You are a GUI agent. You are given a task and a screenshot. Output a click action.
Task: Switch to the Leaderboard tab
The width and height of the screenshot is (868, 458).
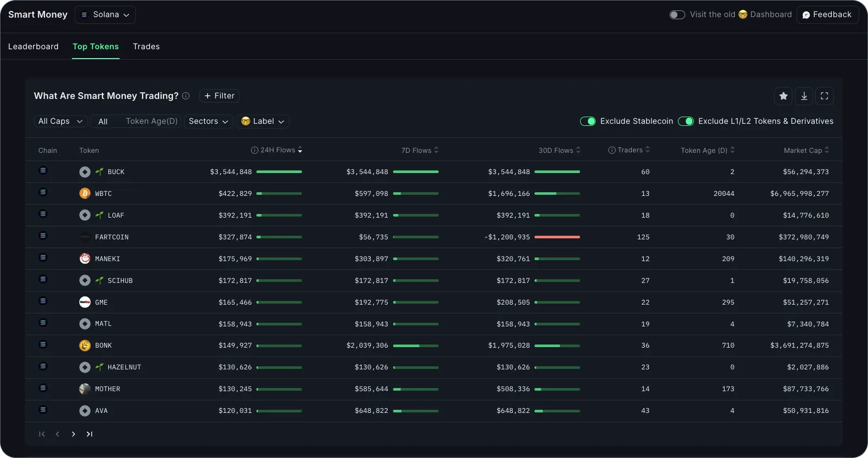click(x=33, y=47)
